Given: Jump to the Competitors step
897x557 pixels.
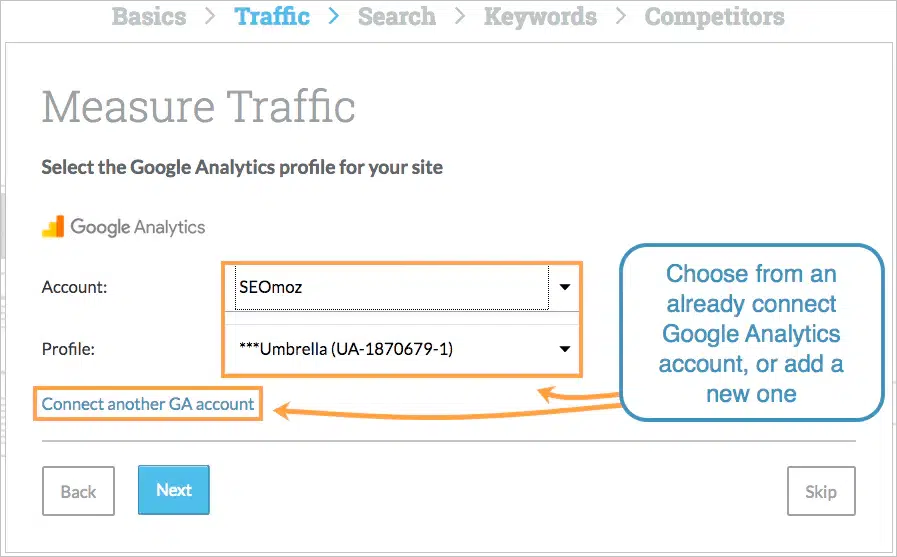Looking at the screenshot, I should coord(714,17).
